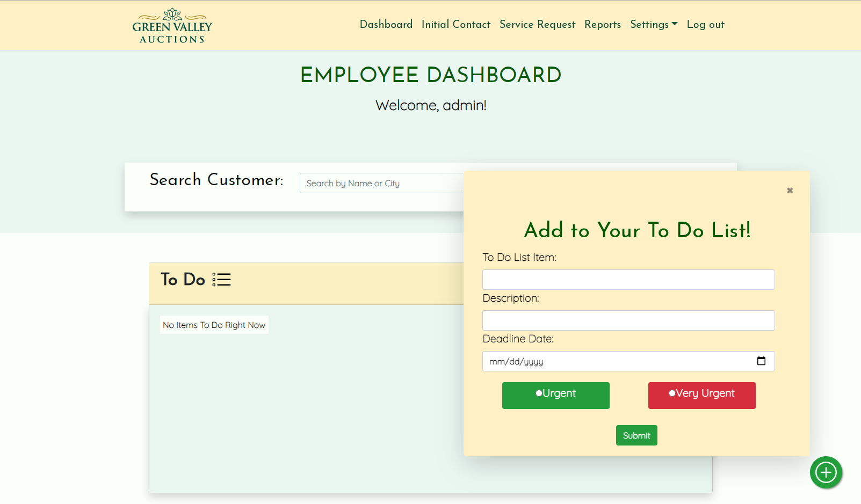Go to the Initial Contact page

[x=455, y=25]
